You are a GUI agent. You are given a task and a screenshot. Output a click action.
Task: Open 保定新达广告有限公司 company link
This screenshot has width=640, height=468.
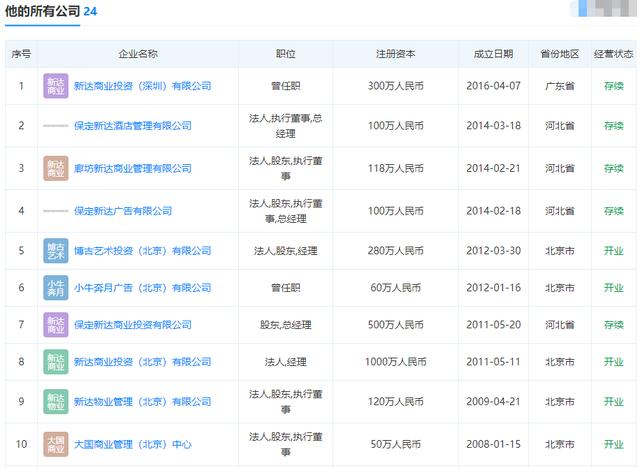(123, 211)
